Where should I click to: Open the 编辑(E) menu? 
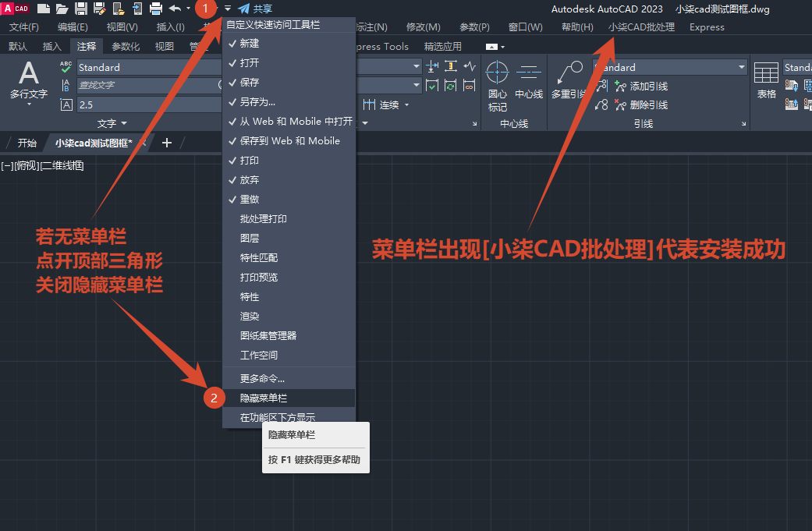click(x=73, y=27)
